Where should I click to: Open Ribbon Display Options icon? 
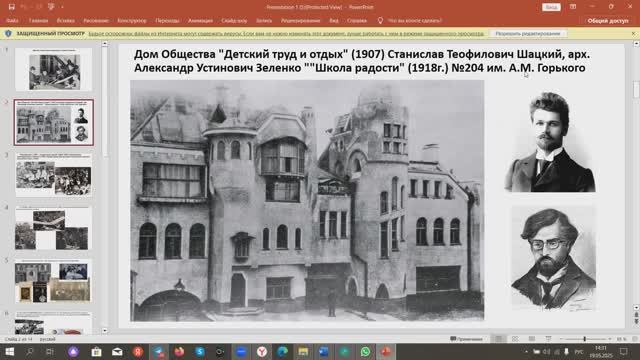[573, 7]
